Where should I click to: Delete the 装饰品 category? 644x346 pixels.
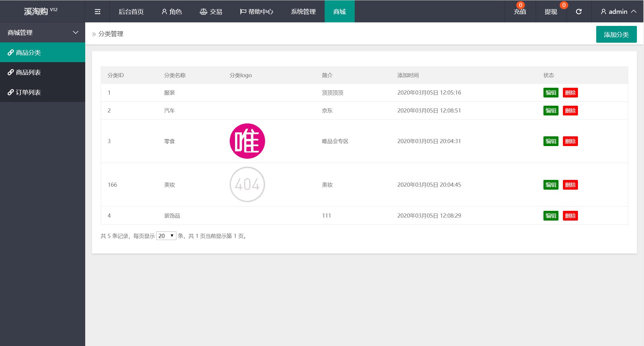coord(570,216)
